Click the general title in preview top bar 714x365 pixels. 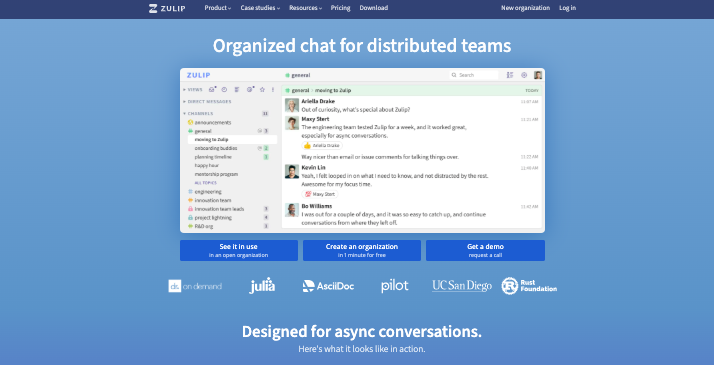click(x=298, y=75)
